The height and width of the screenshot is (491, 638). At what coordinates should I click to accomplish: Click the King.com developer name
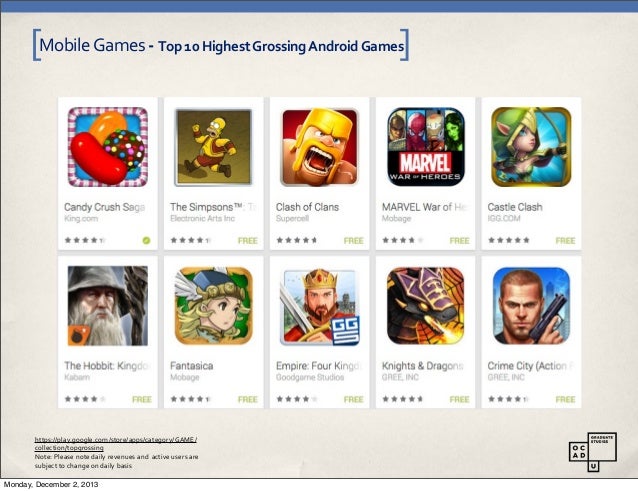(x=81, y=218)
